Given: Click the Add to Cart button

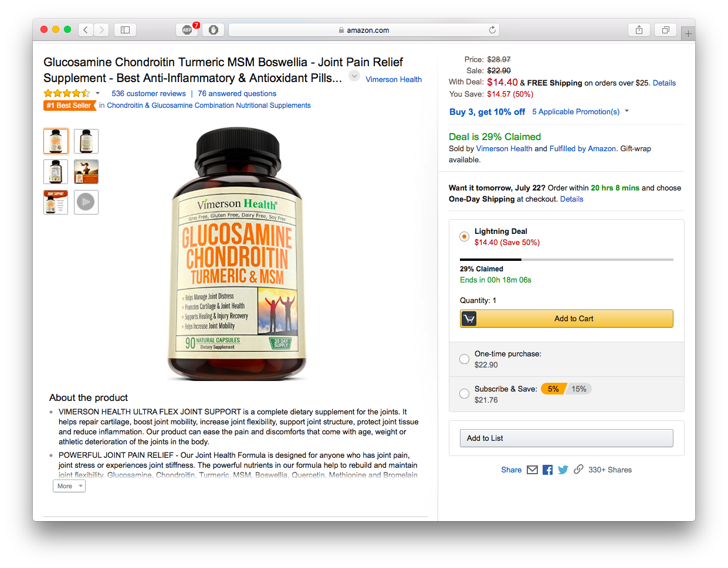Looking at the screenshot, I should point(567,318).
